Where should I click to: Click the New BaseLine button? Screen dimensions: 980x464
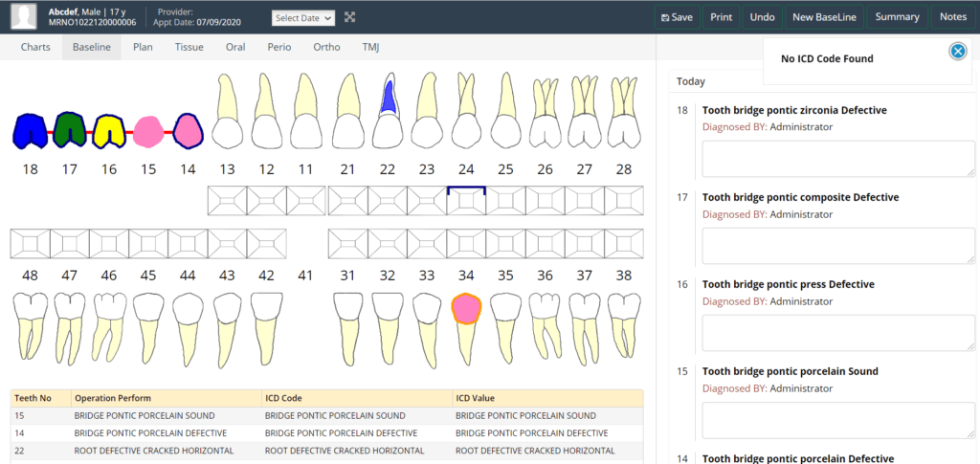pyautogui.click(x=824, y=17)
